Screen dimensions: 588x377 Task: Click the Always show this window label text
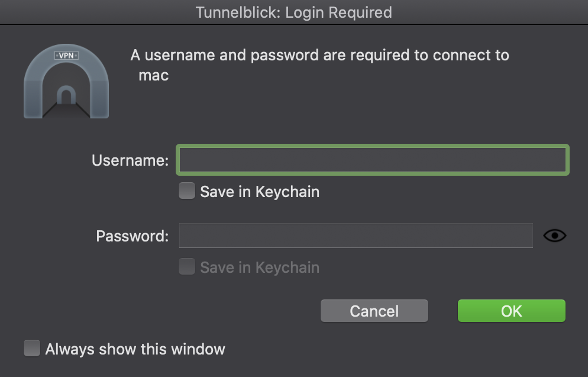coord(135,349)
